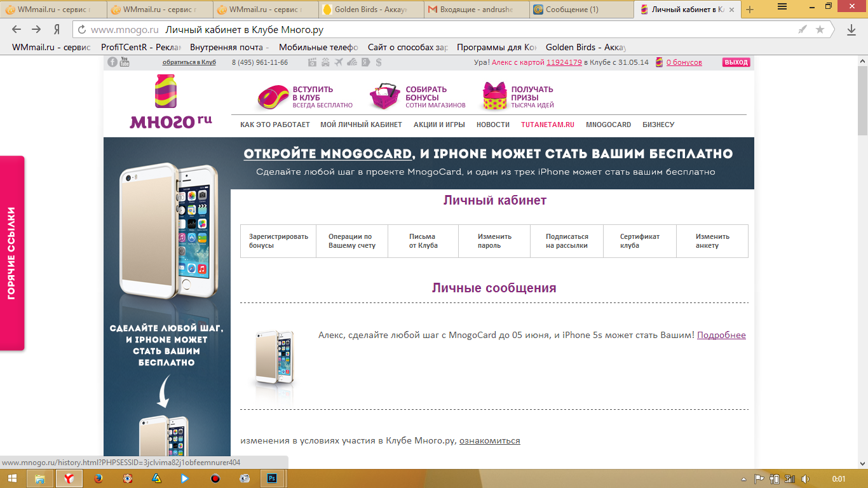Open МОЙ ЛИЧНЫЙ КАБИНЕТ menu item
Viewport: 868px width, 488px height.
[362, 125]
